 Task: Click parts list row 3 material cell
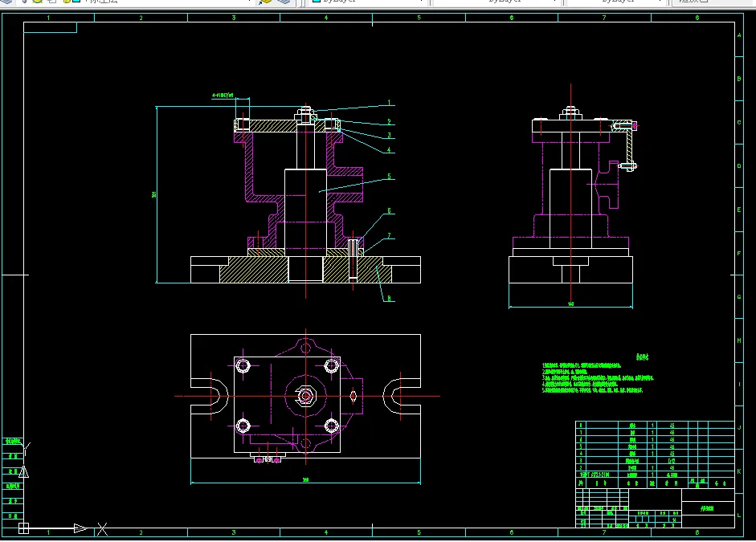672,461
